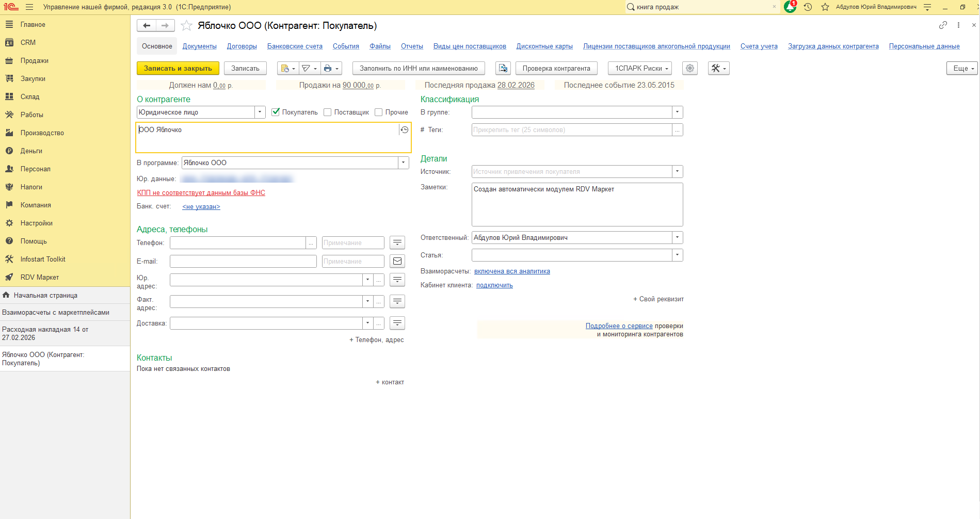Uncheck the Покупатель checkbox
The height and width of the screenshot is (519, 980).
pos(276,112)
